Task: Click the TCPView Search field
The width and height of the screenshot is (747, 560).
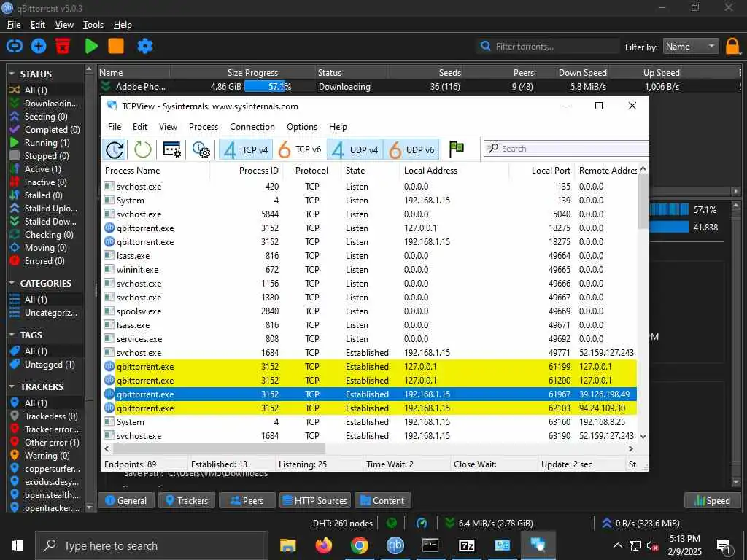Action: pyautogui.click(x=566, y=149)
